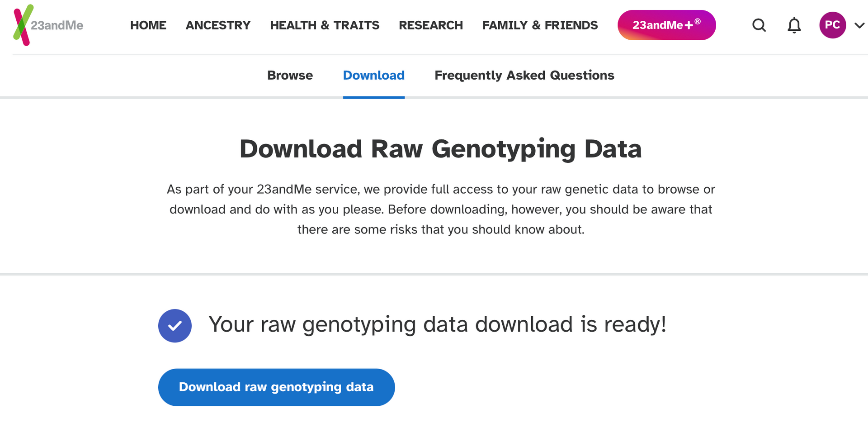Open the search magnifier icon

(x=759, y=25)
